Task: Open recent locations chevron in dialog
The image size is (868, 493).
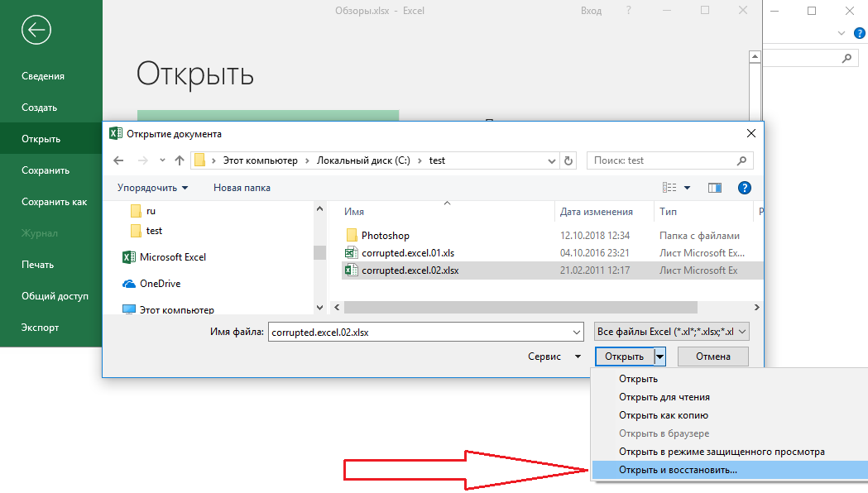Action: coord(162,160)
